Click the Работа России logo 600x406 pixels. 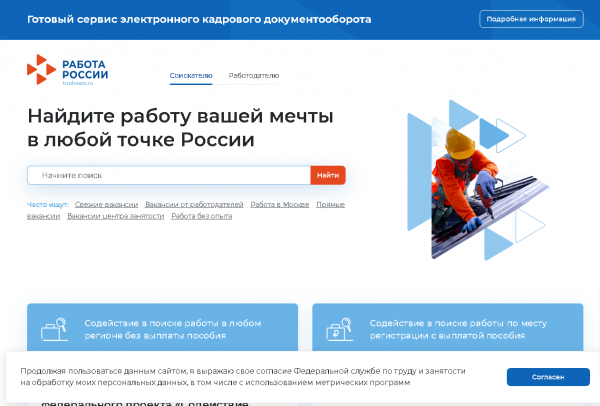click(67, 70)
